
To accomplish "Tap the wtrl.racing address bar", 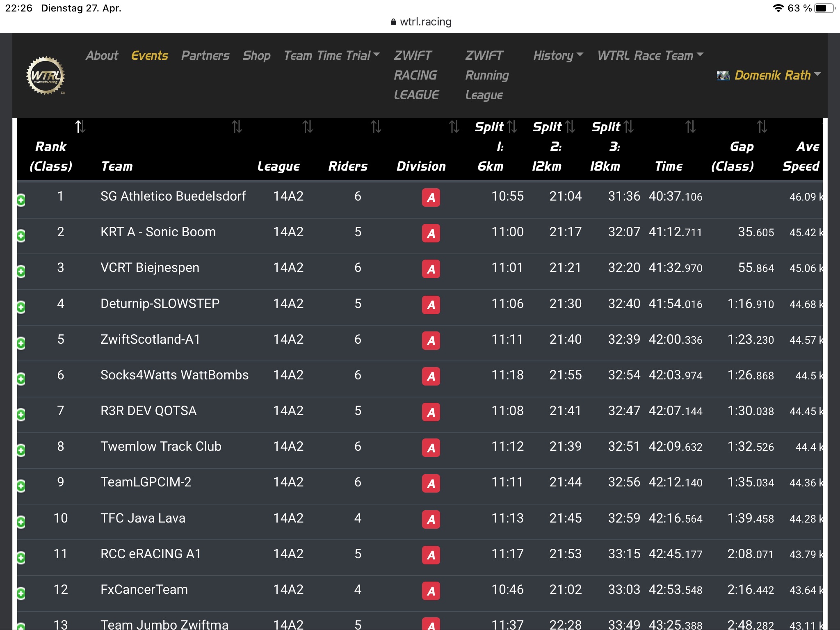I will pos(421,22).
